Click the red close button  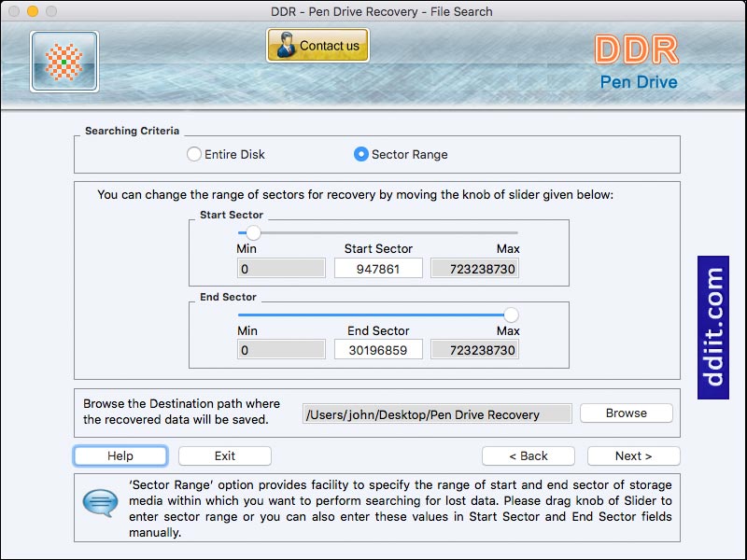pyautogui.click(x=16, y=11)
